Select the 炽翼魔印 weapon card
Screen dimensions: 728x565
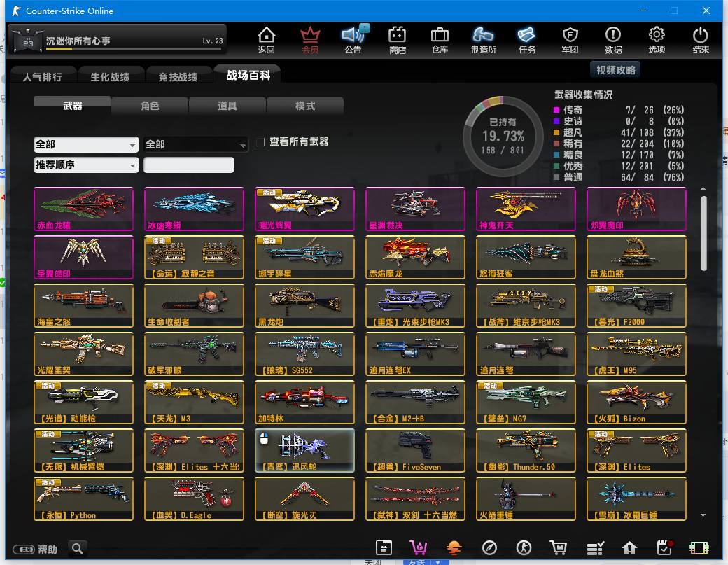pos(636,209)
